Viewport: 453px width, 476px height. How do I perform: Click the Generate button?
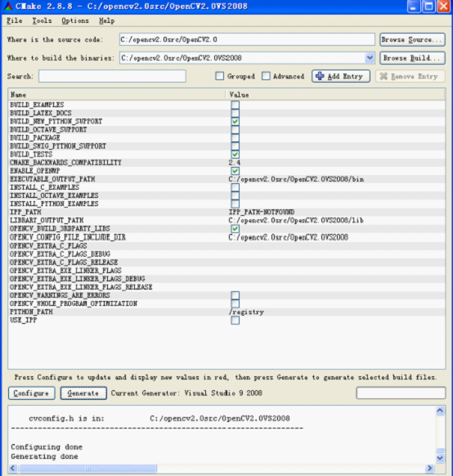pos(83,393)
